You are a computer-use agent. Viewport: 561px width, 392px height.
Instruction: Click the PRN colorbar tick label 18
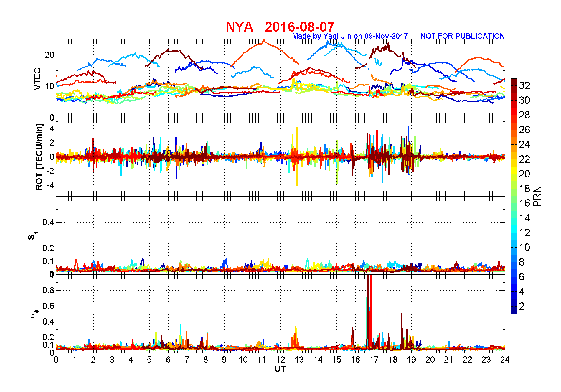point(524,189)
